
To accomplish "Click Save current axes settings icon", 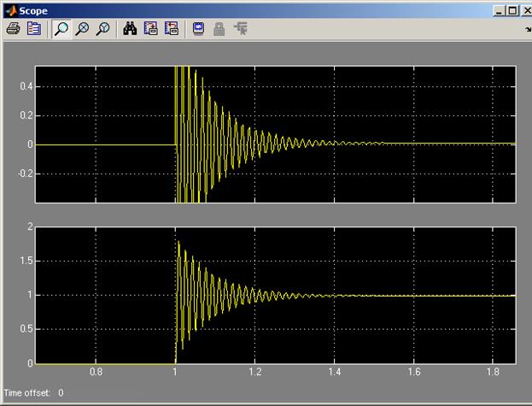I will coord(151,28).
